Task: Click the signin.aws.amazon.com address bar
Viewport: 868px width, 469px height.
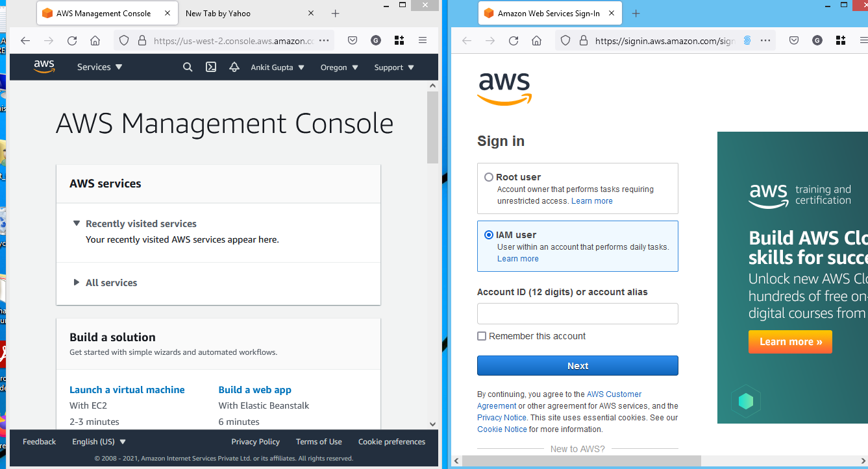Action: tap(665, 40)
